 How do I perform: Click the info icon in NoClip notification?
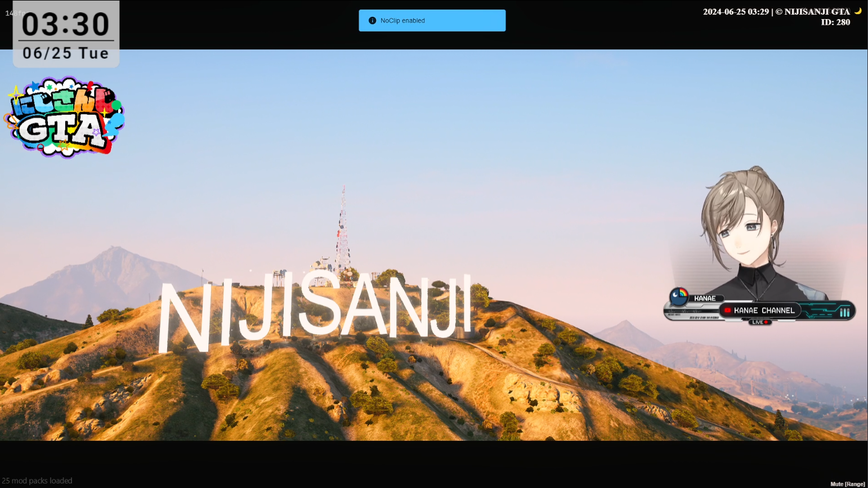(372, 20)
